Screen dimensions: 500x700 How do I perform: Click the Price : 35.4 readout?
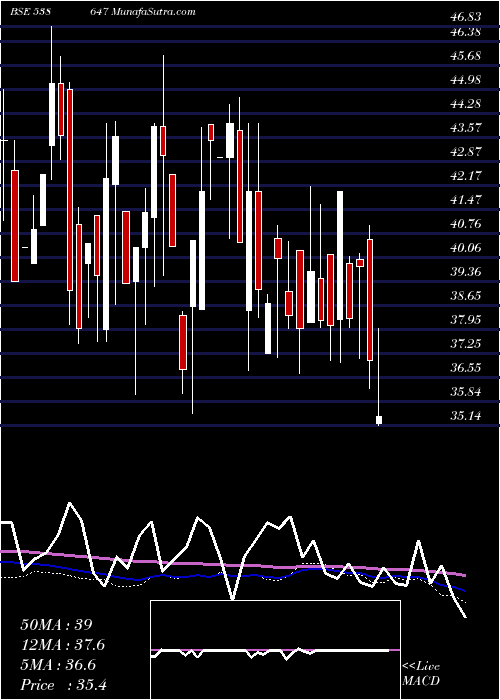[63, 685]
